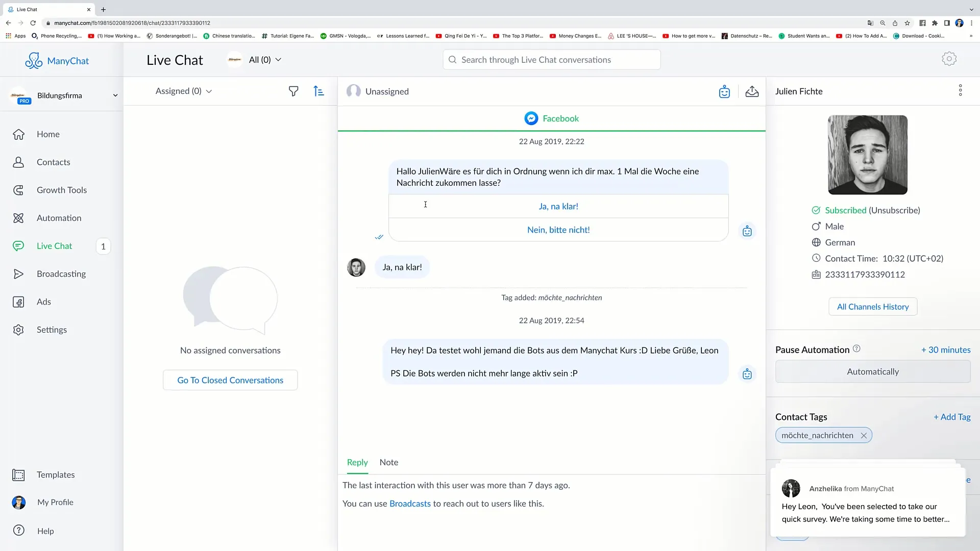Open the Ads sidebar icon

coord(18,302)
